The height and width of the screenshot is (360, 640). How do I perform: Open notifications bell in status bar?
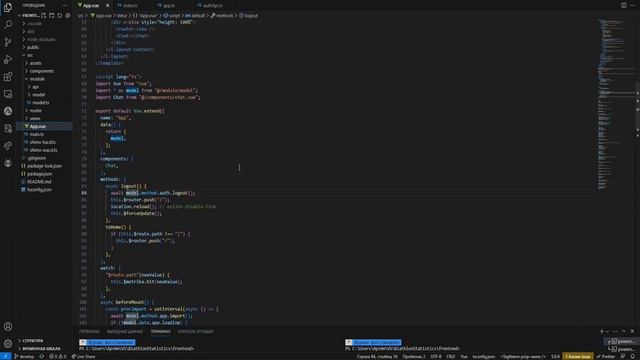pyautogui.click(x=632, y=356)
